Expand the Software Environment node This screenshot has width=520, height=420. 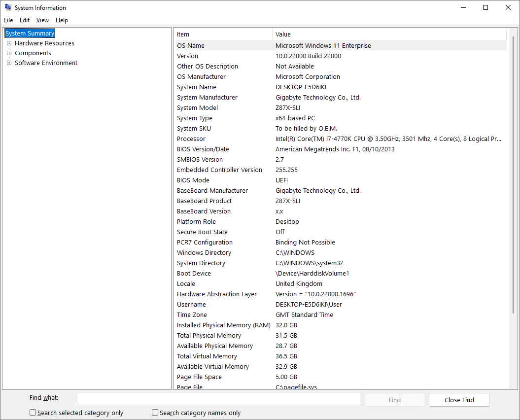[x=9, y=63]
